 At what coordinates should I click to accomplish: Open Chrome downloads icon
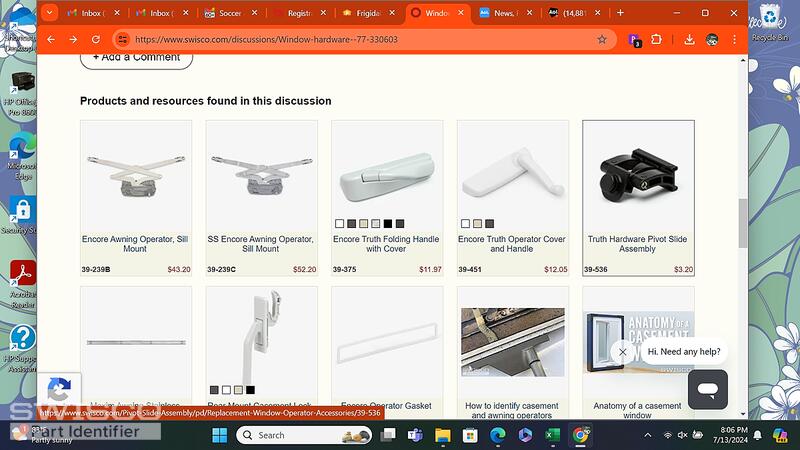pyautogui.click(x=689, y=39)
